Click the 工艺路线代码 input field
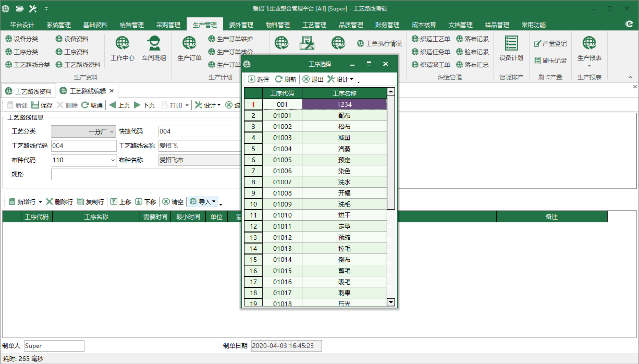This screenshot has height=364, width=639. coord(84,146)
